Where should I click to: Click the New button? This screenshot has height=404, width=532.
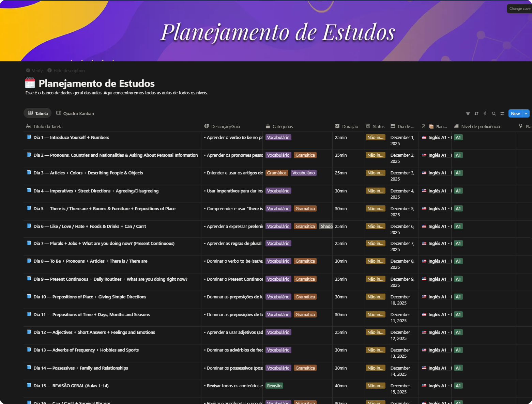coord(515,113)
